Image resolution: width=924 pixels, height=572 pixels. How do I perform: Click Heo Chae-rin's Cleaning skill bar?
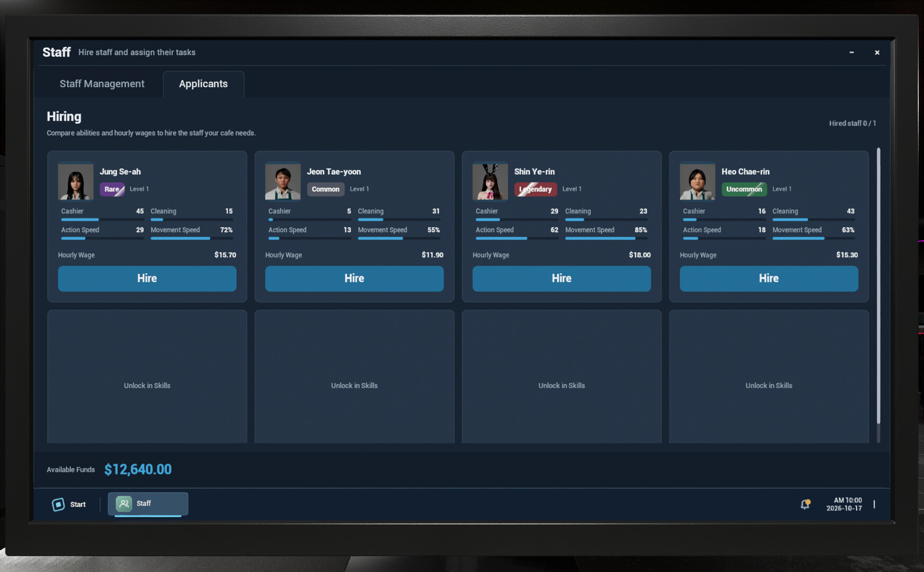click(x=813, y=219)
